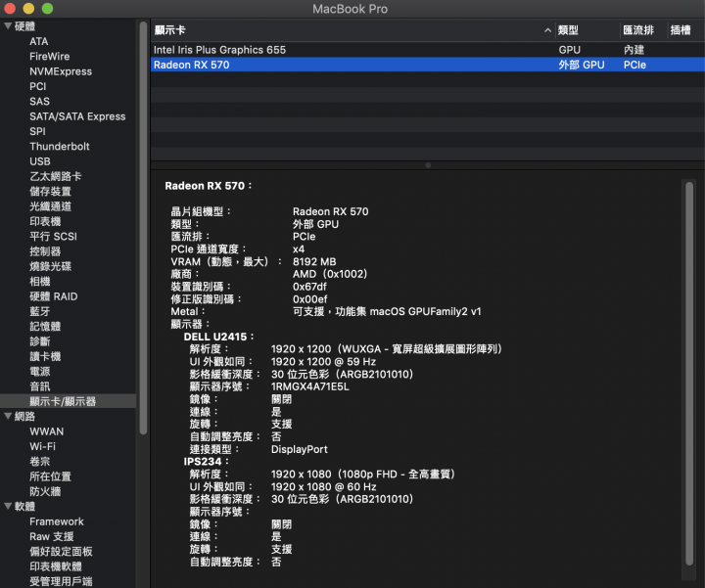Click the detail pane vertical scrollbar

click(x=689, y=374)
